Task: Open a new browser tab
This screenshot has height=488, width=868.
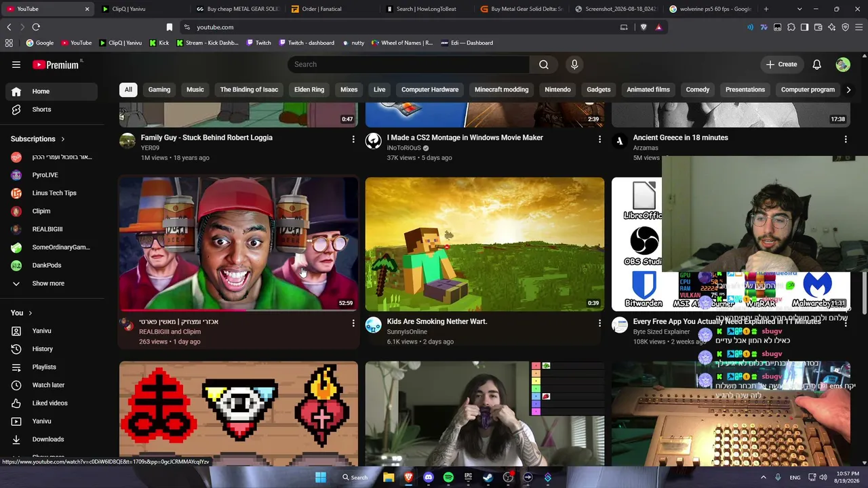Action: tap(766, 9)
